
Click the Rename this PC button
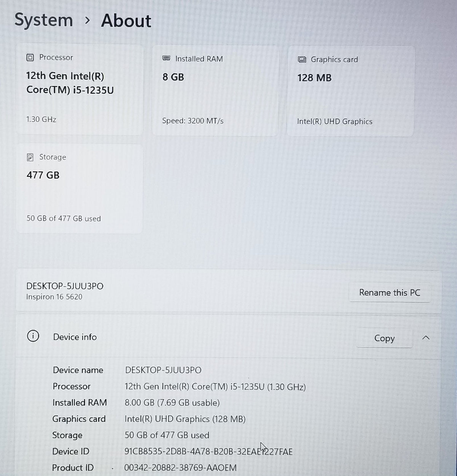[390, 292]
